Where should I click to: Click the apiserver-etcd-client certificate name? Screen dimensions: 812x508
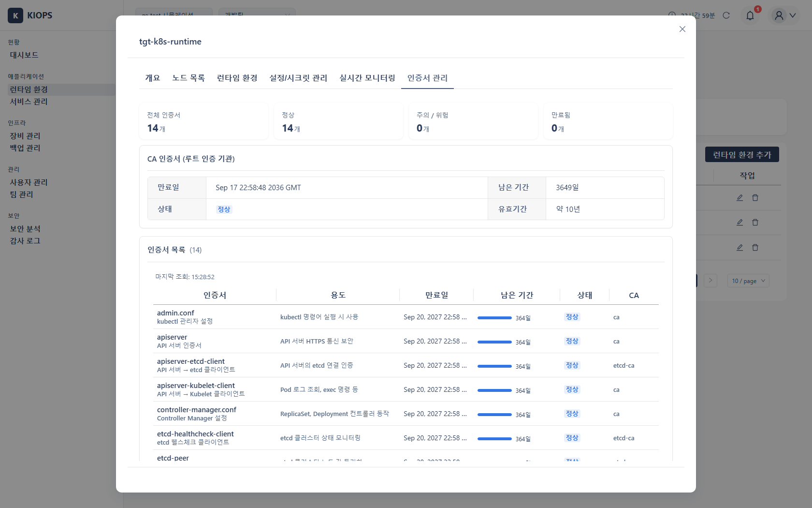(x=191, y=361)
